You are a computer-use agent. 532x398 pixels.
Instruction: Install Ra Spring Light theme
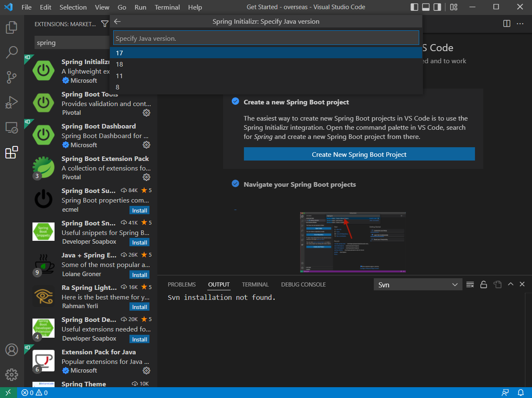tap(139, 307)
